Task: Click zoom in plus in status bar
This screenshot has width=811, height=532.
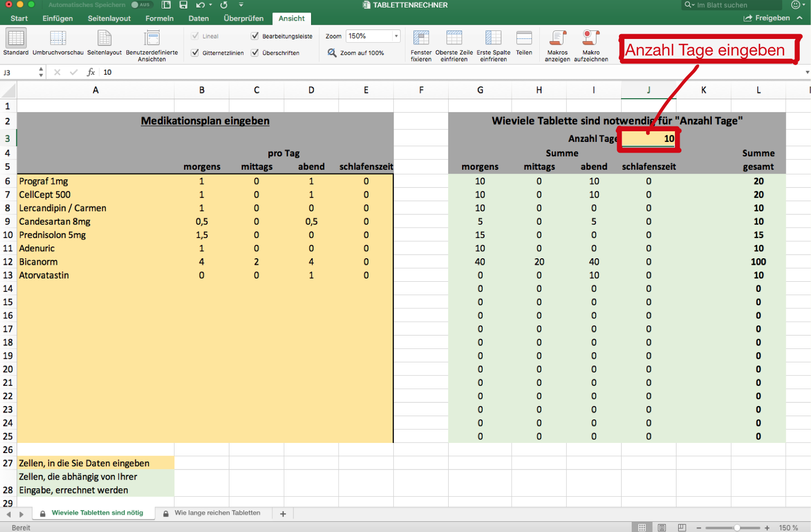Action: point(767,528)
